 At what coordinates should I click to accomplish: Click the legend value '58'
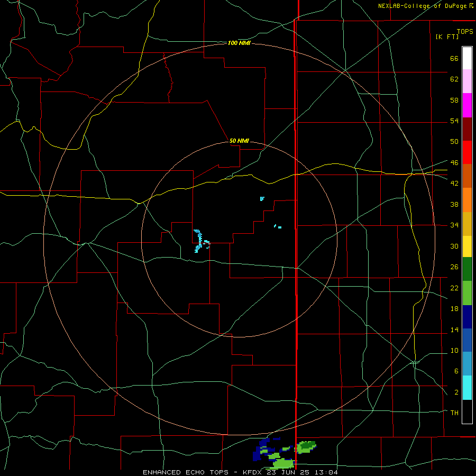click(x=454, y=100)
